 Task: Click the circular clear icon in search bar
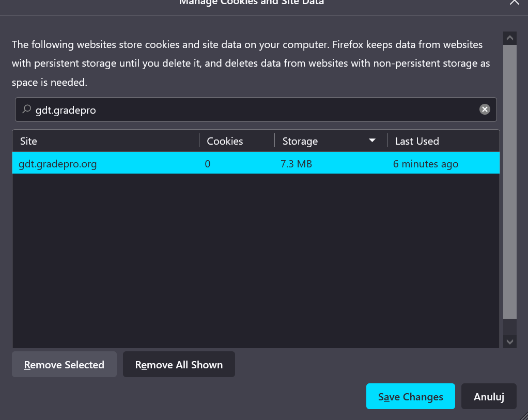click(x=485, y=109)
